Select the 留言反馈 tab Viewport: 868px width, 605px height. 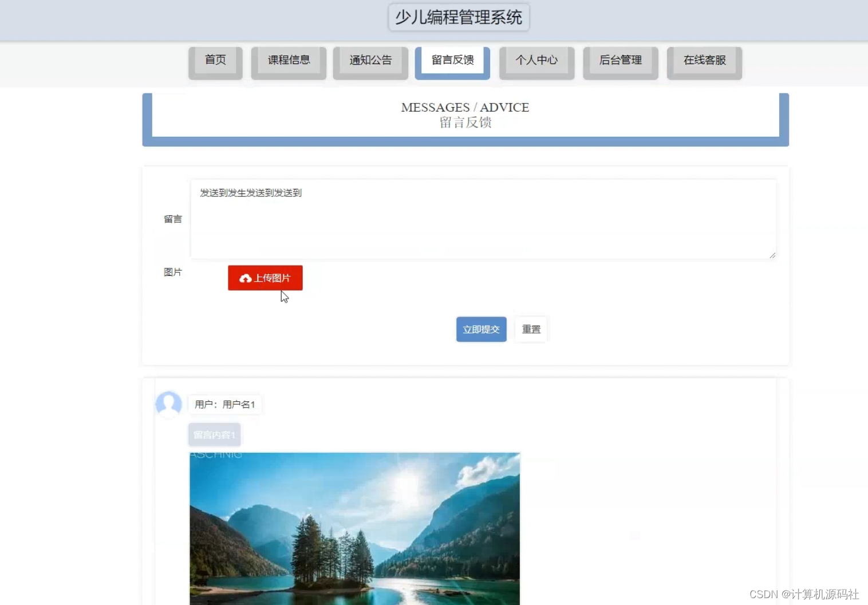[x=452, y=60]
